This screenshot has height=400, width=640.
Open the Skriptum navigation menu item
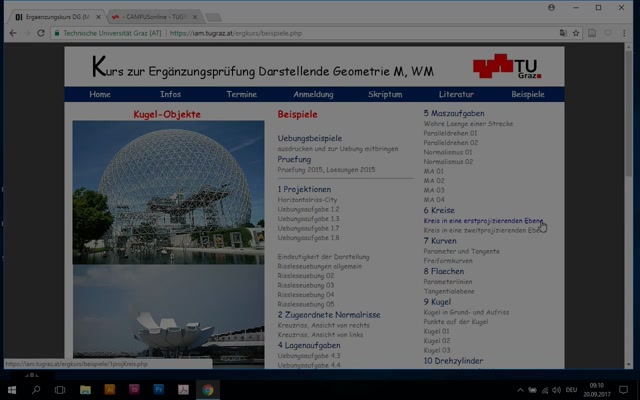385,94
